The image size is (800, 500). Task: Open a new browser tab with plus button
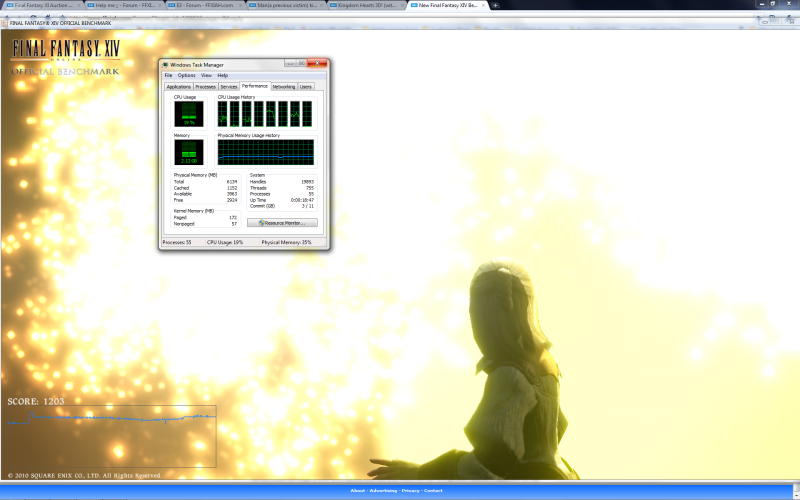point(495,6)
